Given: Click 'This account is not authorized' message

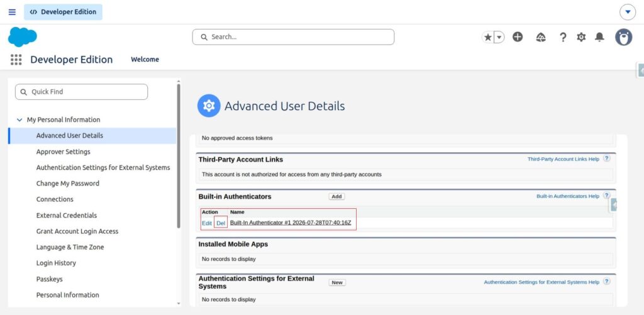Looking at the screenshot, I should pos(292,175).
